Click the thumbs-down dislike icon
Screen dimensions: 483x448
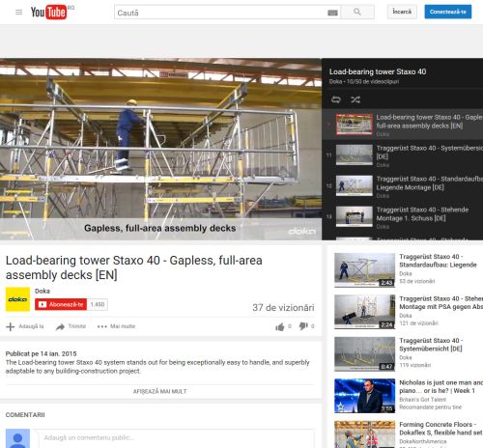pos(303,326)
